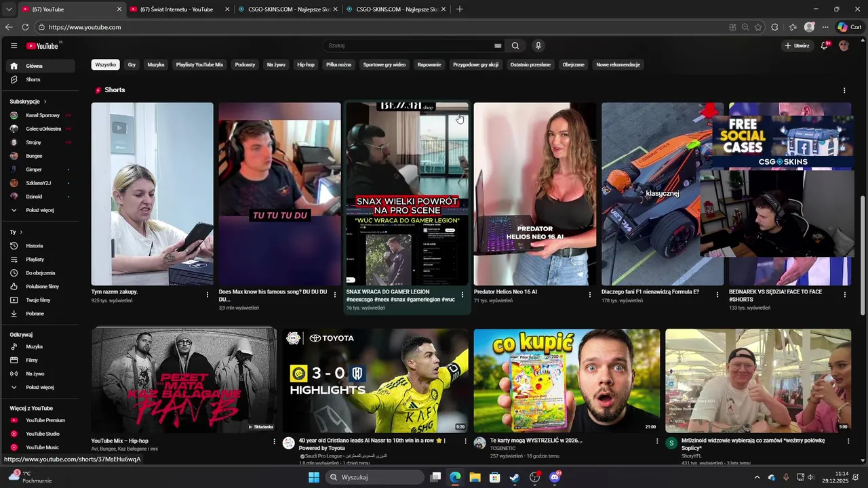The width and height of the screenshot is (868, 488).
Task: Open TCGENETIC channel avatar
Action: click(x=480, y=443)
